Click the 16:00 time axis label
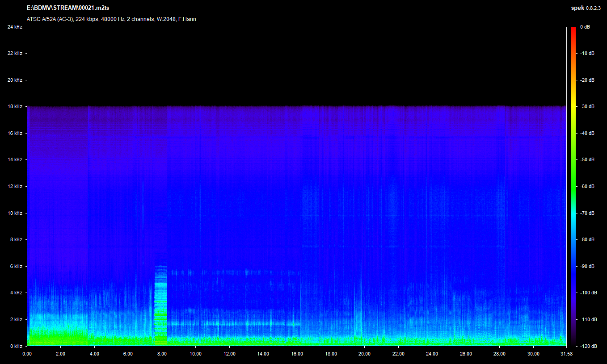The height and width of the screenshot is (364, 607). [x=297, y=354]
